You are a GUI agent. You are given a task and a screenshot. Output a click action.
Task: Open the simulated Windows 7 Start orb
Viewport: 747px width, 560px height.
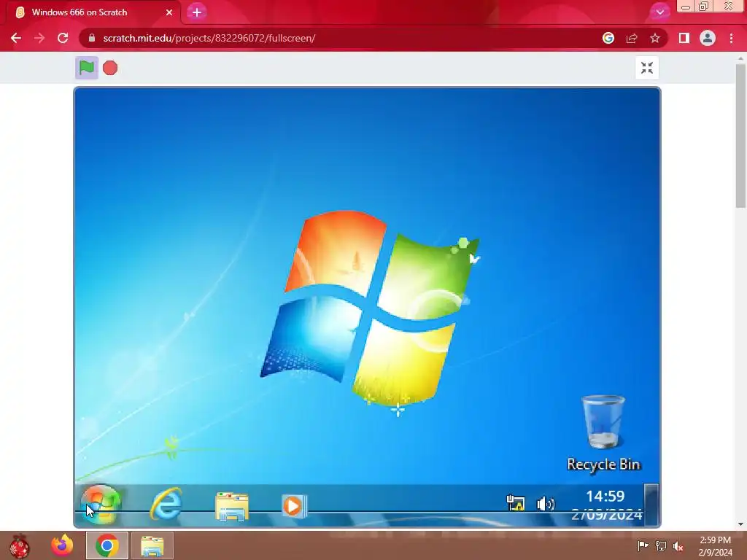(101, 505)
